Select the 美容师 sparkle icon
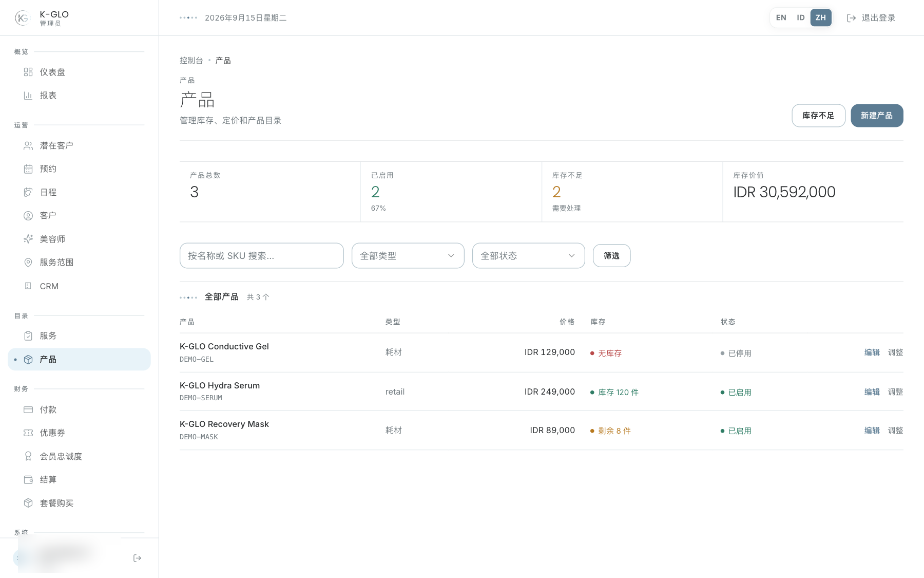 (x=28, y=239)
